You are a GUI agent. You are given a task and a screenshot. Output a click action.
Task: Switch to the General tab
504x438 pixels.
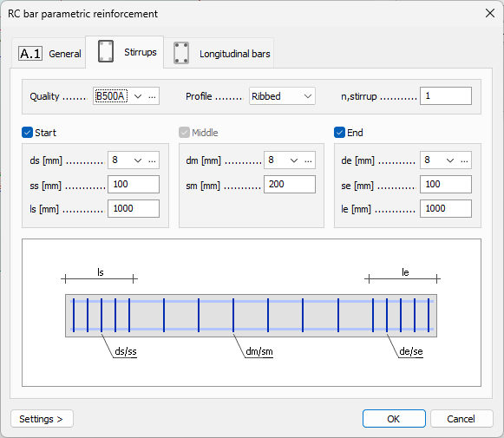point(49,53)
